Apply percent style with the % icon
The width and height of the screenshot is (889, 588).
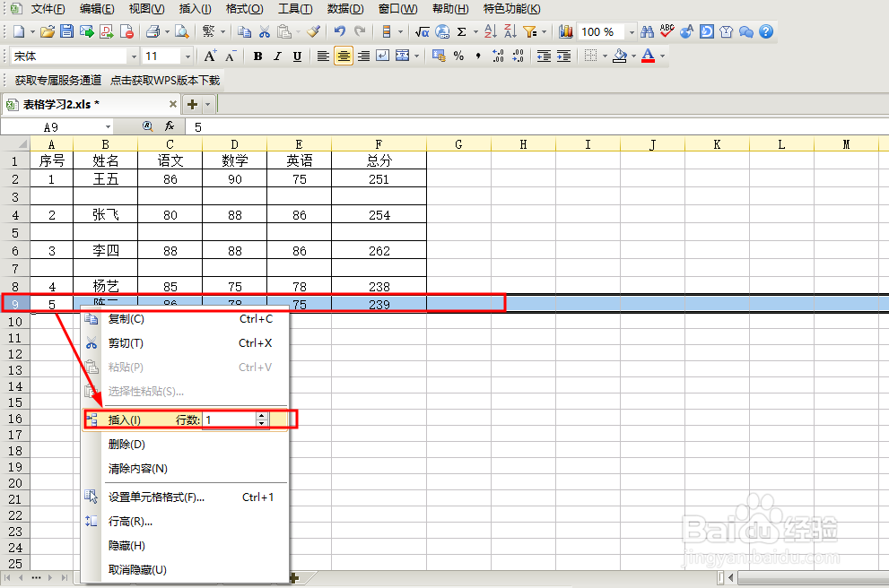tap(458, 56)
